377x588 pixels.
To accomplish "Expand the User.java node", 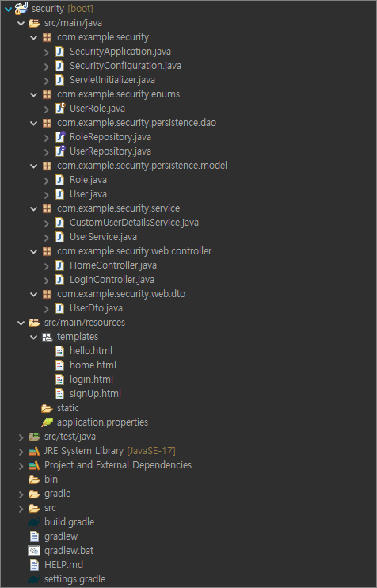I will 47,194.
